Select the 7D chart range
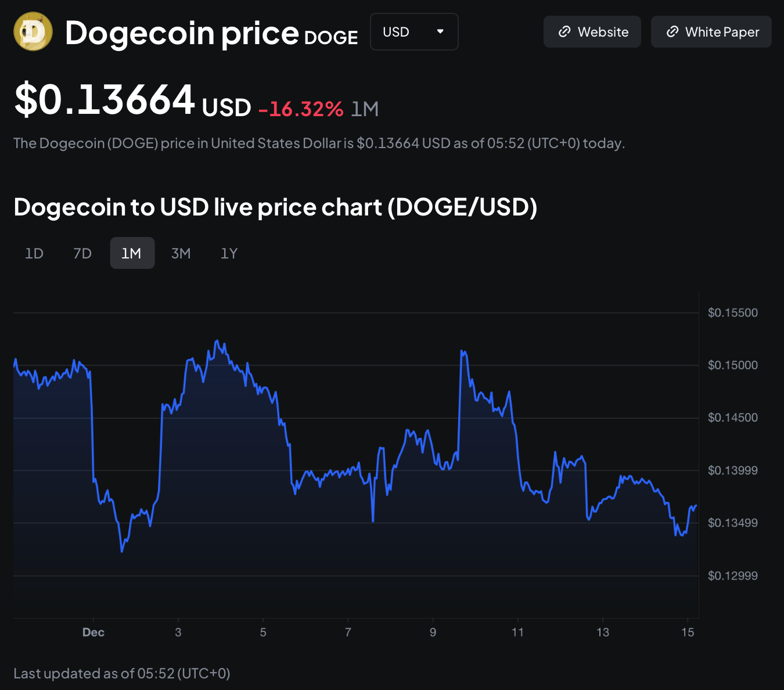 82,253
